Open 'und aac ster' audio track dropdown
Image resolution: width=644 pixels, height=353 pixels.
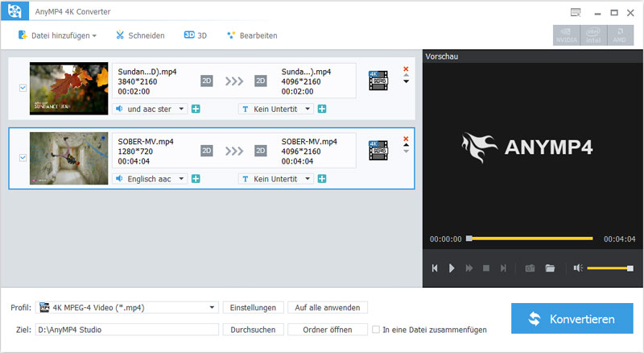pos(150,109)
